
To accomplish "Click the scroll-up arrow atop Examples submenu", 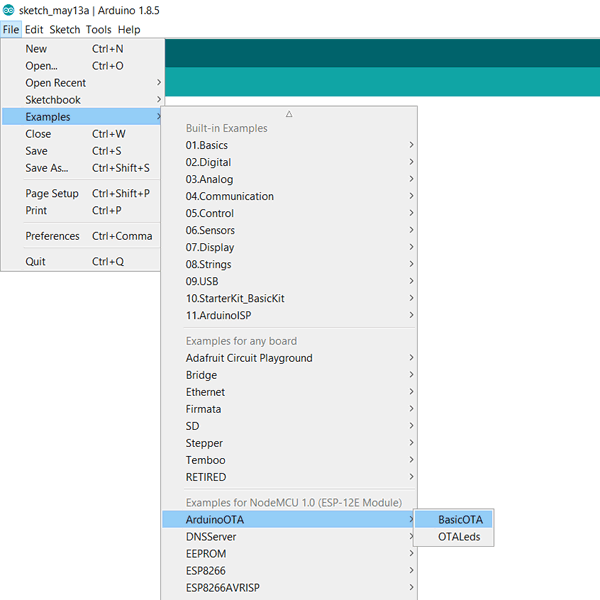I will (289, 115).
